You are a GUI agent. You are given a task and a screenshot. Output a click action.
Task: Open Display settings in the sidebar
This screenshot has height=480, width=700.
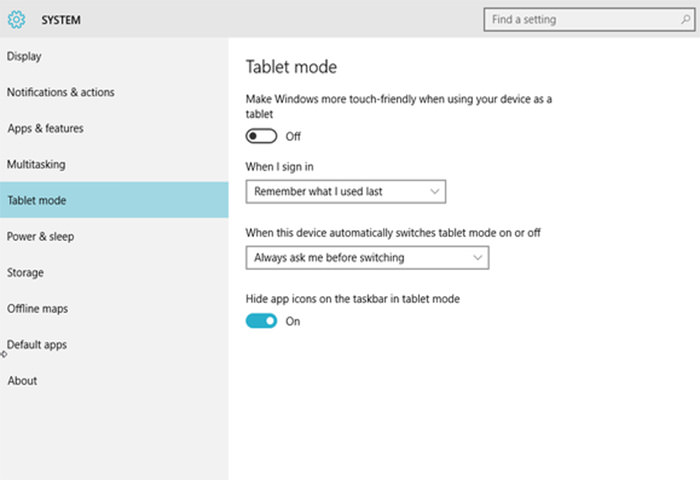pyautogui.click(x=24, y=56)
